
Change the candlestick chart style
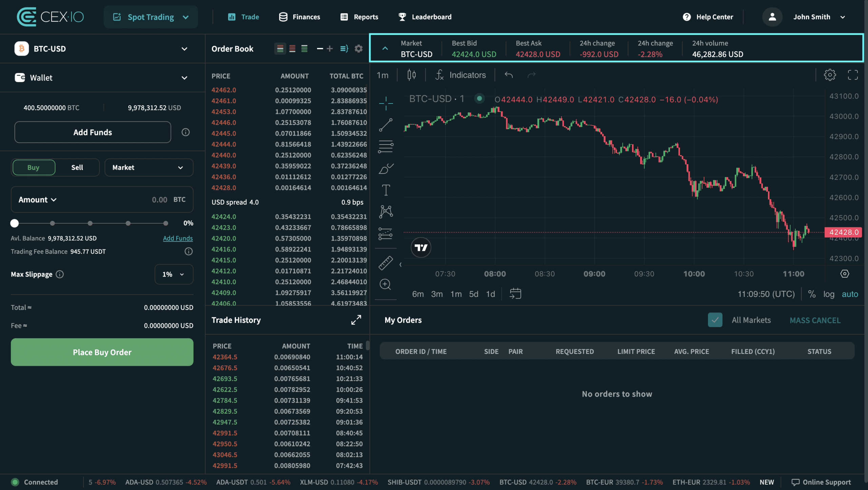tap(412, 75)
